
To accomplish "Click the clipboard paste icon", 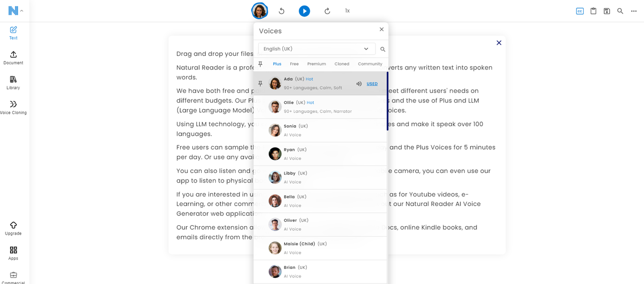I will coord(594,11).
